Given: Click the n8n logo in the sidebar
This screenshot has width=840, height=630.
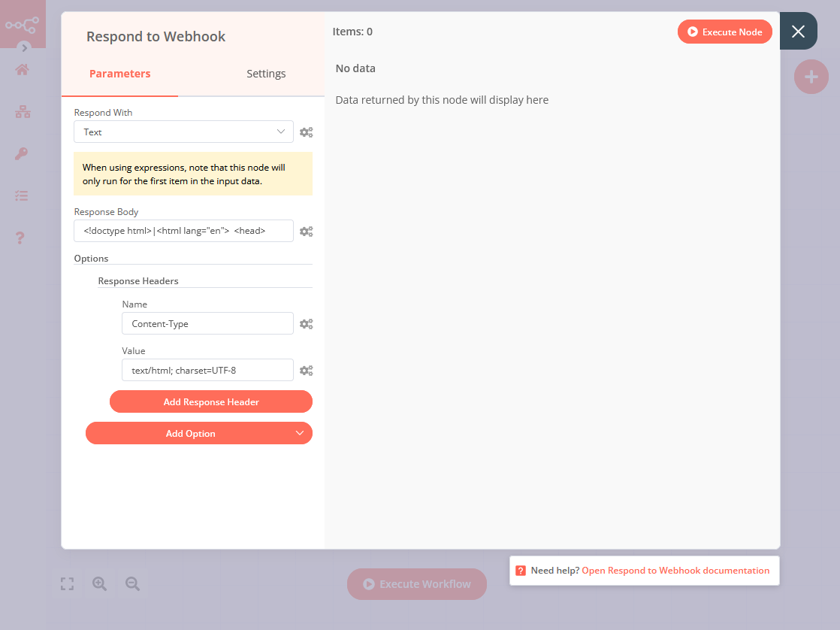Looking at the screenshot, I should pyautogui.click(x=23, y=23).
